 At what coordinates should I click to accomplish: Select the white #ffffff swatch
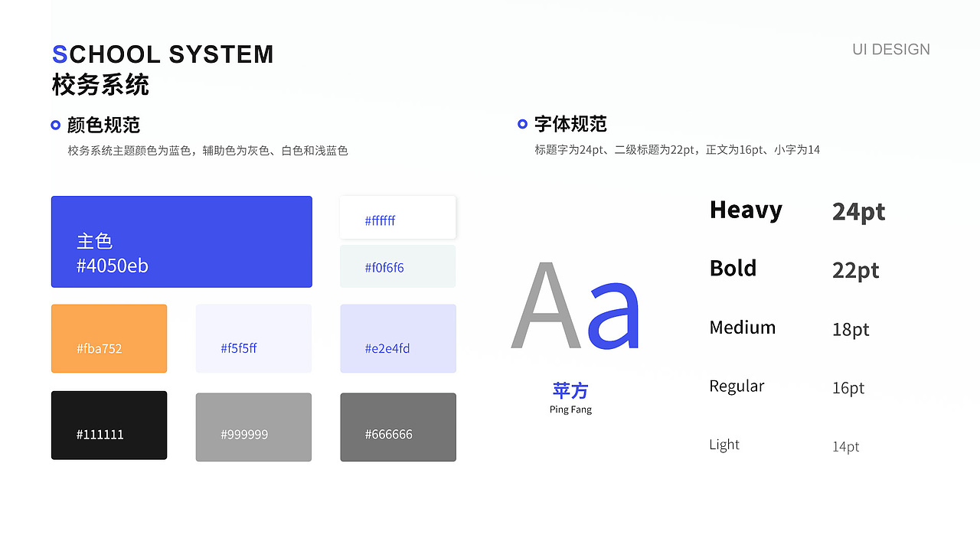click(397, 217)
